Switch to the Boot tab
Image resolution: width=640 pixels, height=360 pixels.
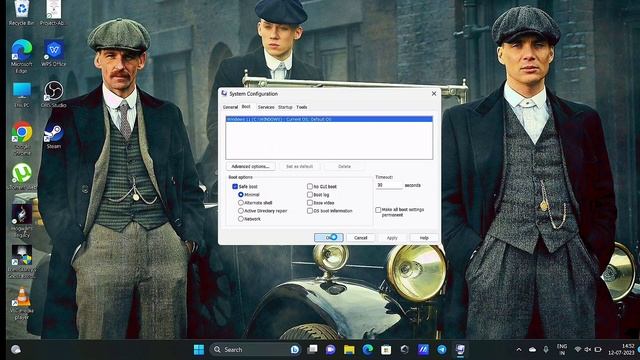[x=246, y=107]
